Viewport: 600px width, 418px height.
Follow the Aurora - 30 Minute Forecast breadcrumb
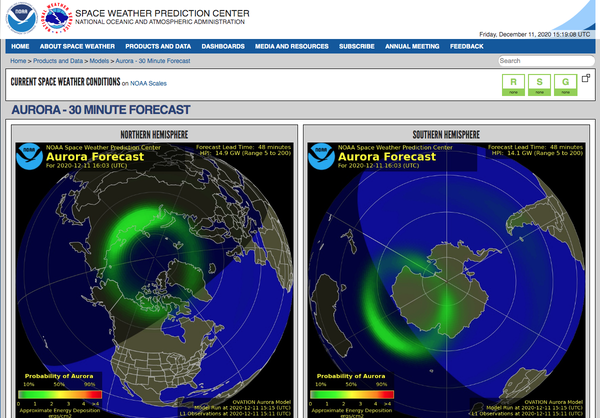(153, 61)
